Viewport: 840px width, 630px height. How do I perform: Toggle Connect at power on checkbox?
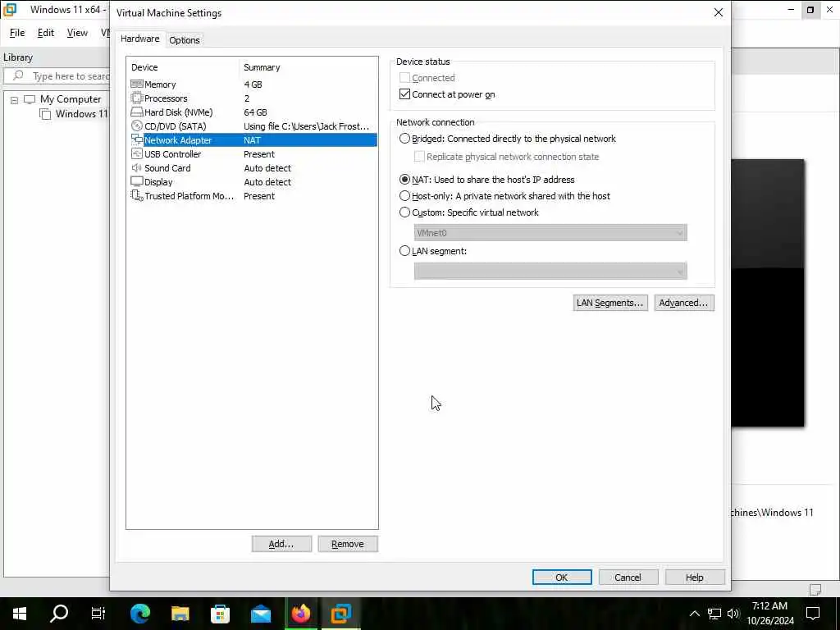404,94
